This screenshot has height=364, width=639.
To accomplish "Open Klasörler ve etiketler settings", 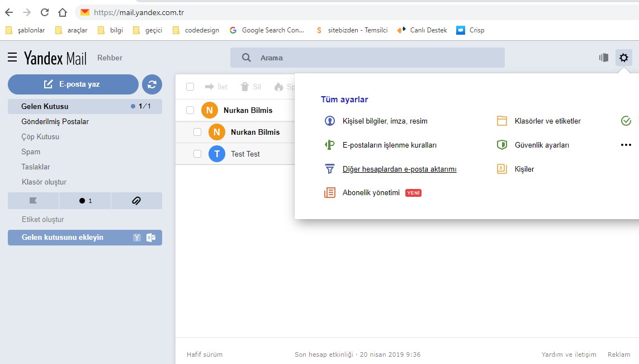I will [548, 121].
